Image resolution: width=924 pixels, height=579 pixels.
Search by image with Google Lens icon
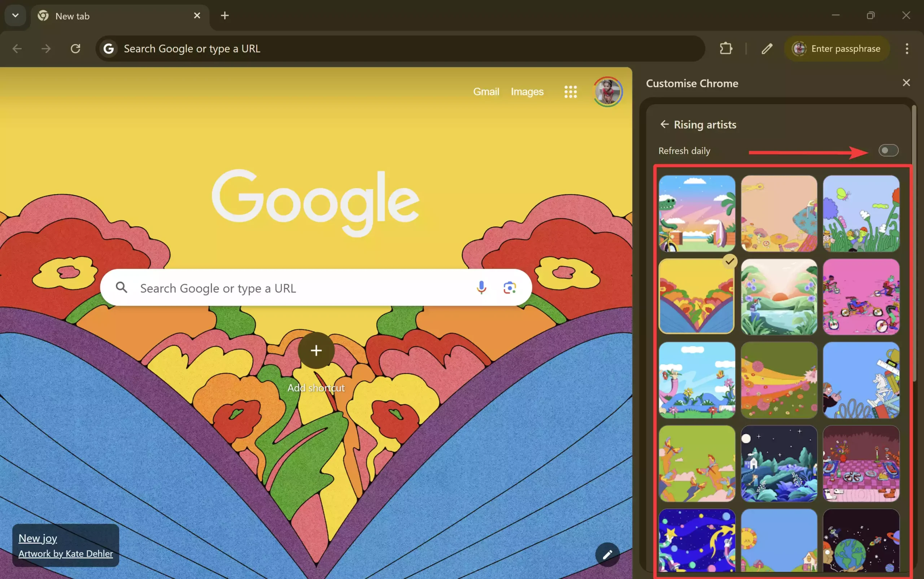(509, 288)
